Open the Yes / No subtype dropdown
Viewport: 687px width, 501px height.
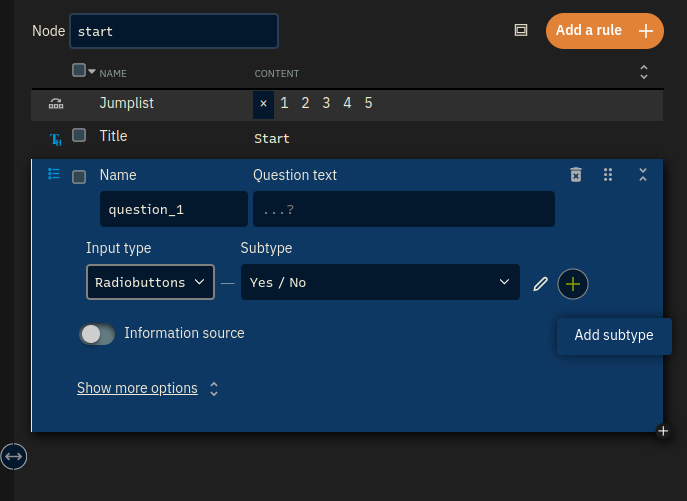tap(380, 282)
